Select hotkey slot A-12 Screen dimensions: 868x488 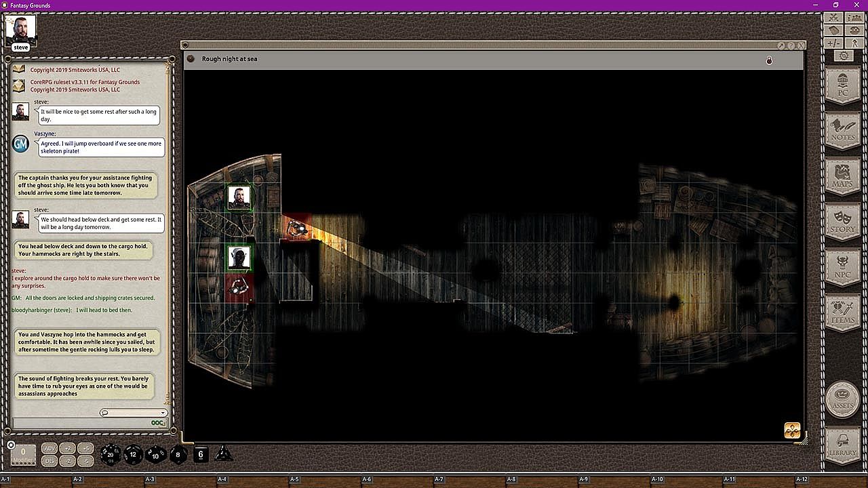click(x=831, y=481)
